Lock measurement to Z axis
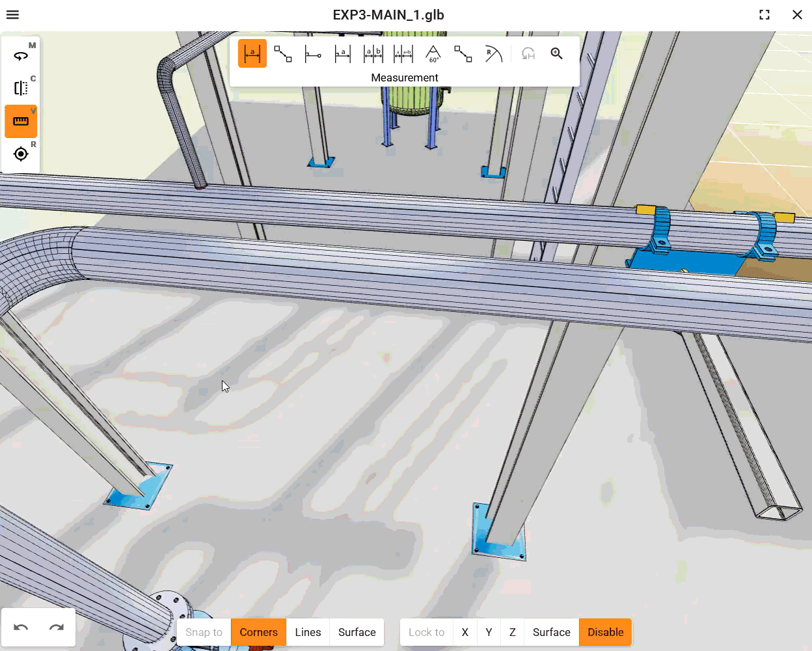This screenshot has width=812, height=651. coord(513,632)
